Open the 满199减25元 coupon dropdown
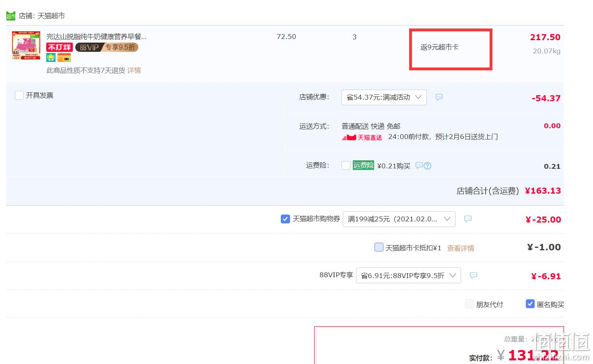593x364 pixels. 399,219
